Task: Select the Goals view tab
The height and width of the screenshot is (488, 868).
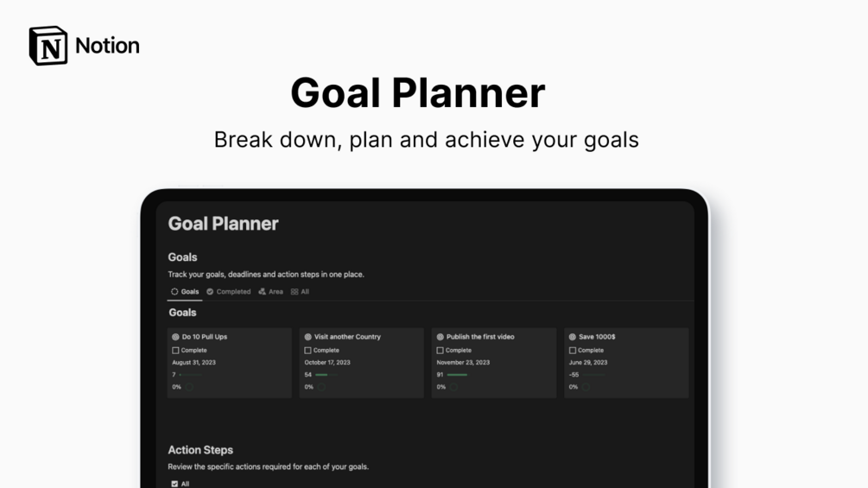Action: click(x=185, y=292)
